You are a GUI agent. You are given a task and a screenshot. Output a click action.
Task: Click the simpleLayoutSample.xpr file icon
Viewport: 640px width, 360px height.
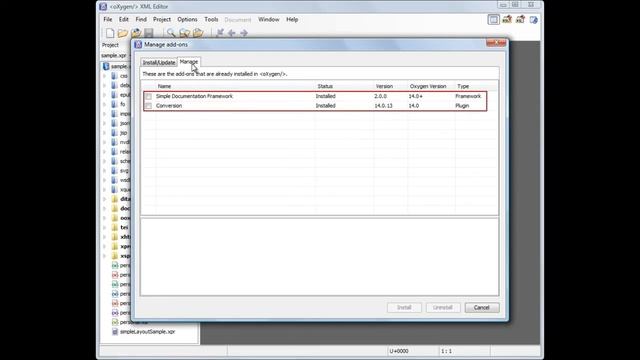[x=115, y=332]
